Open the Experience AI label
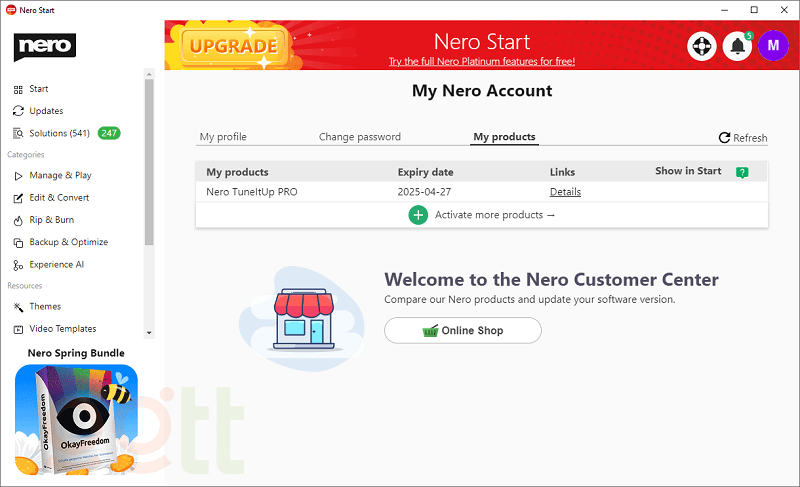Image resolution: width=800 pixels, height=487 pixels. (57, 265)
